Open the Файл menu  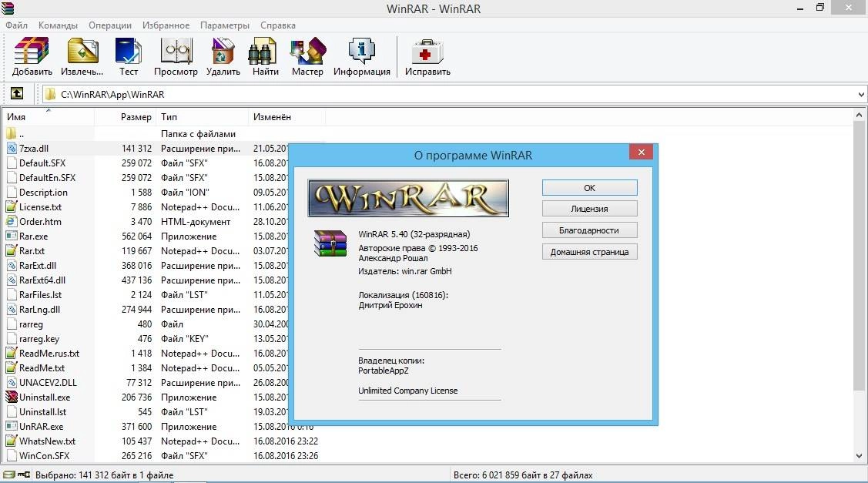(x=17, y=25)
